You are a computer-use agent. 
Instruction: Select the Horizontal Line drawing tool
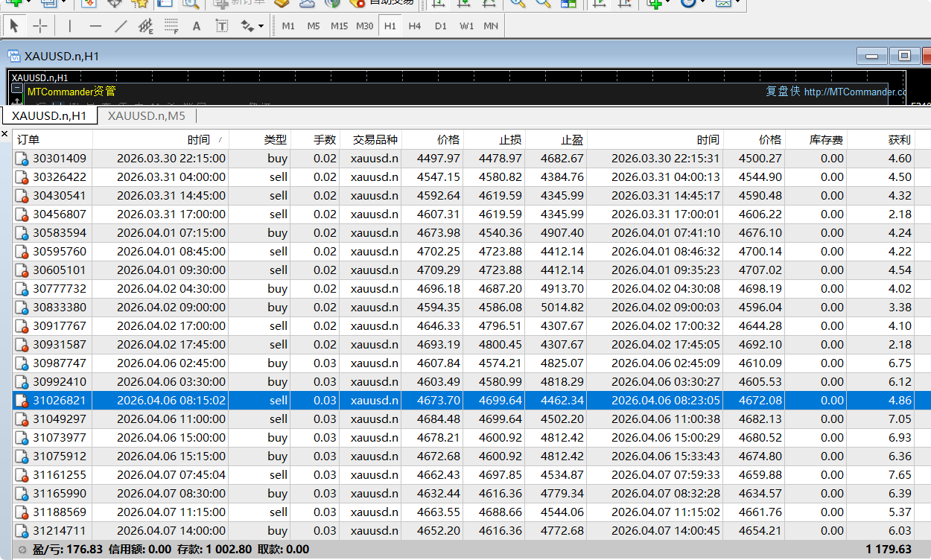pyautogui.click(x=95, y=25)
